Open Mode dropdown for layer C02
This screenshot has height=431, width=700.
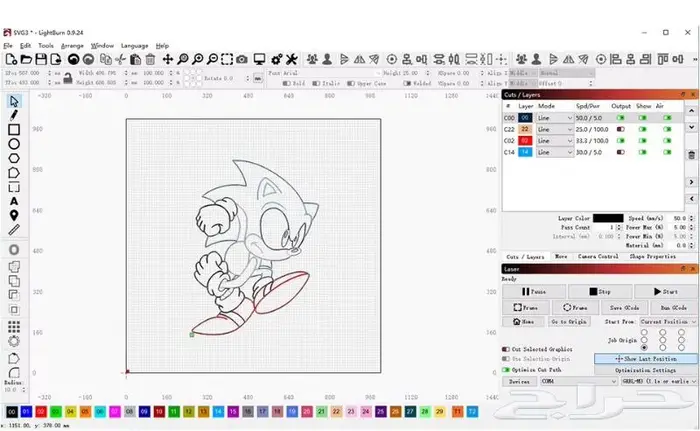[555, 141]
